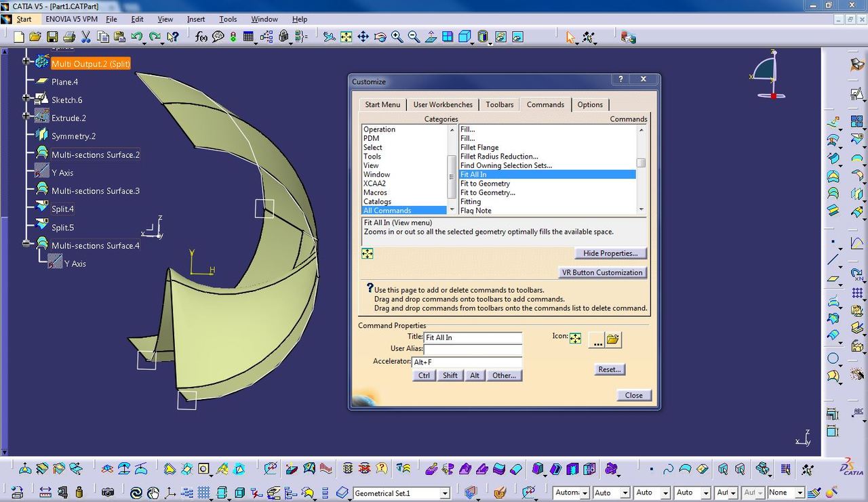Open the None dropdown in bottom toolbar
Viewport: 868px width, 502px height.
799,493
